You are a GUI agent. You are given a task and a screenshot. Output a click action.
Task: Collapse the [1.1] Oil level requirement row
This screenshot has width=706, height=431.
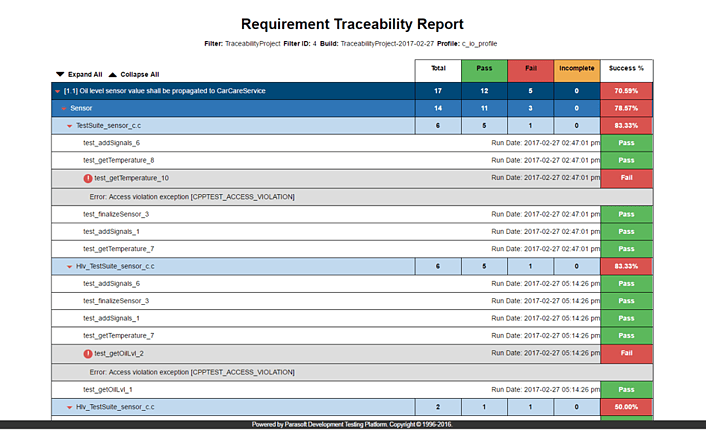pos(56,91)
